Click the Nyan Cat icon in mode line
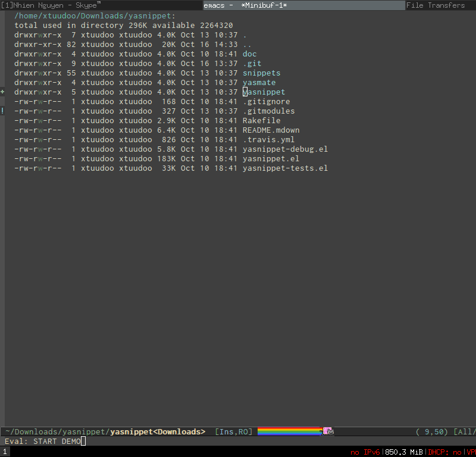This screenshot has height=457, width=476. click(328, 431)
